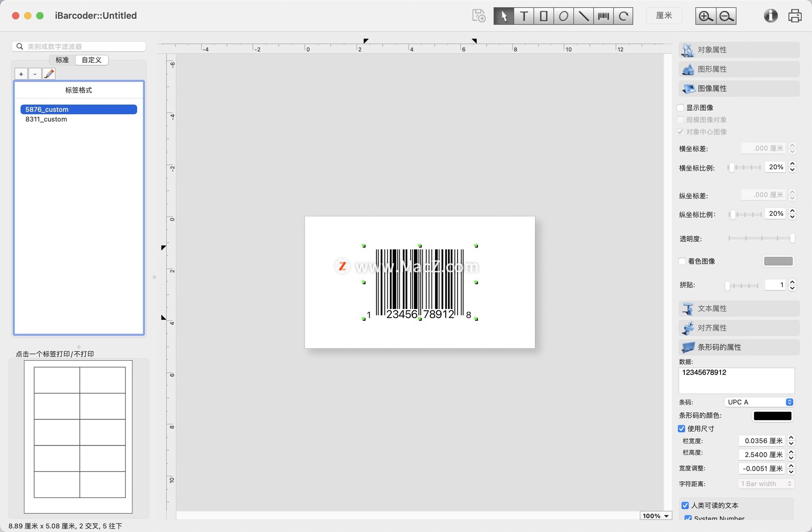The width and height of the screenshot is (812, 532).
Task: Click the search magnifier icon
Action: (20, 46)
